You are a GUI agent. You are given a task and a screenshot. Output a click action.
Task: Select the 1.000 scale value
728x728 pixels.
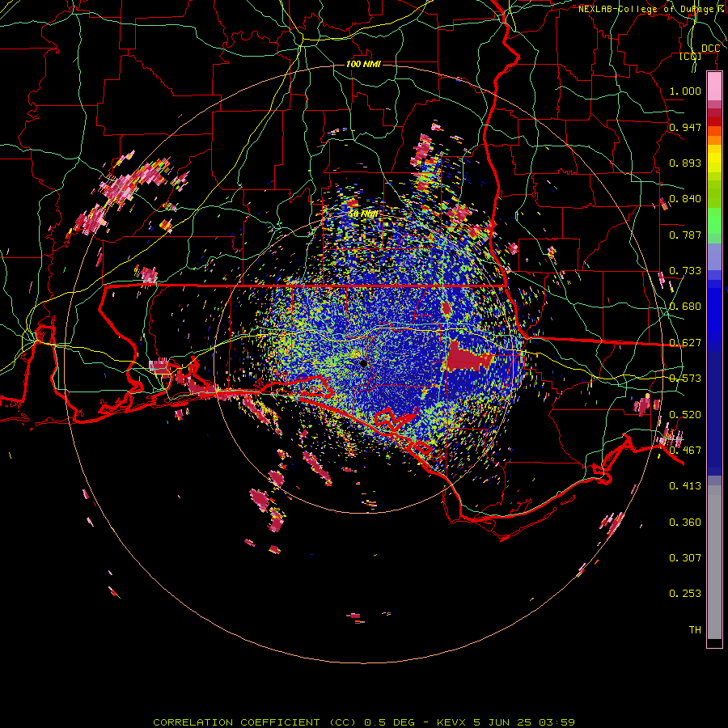685,91
